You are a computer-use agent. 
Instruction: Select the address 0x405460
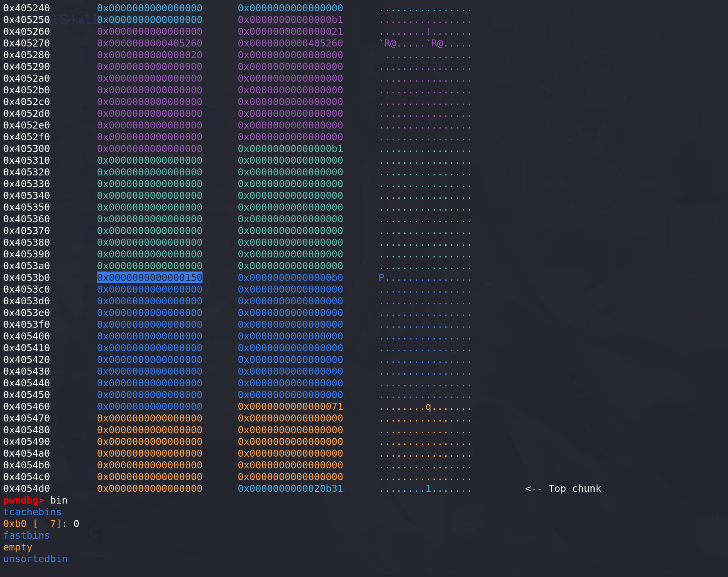[27, 406]
